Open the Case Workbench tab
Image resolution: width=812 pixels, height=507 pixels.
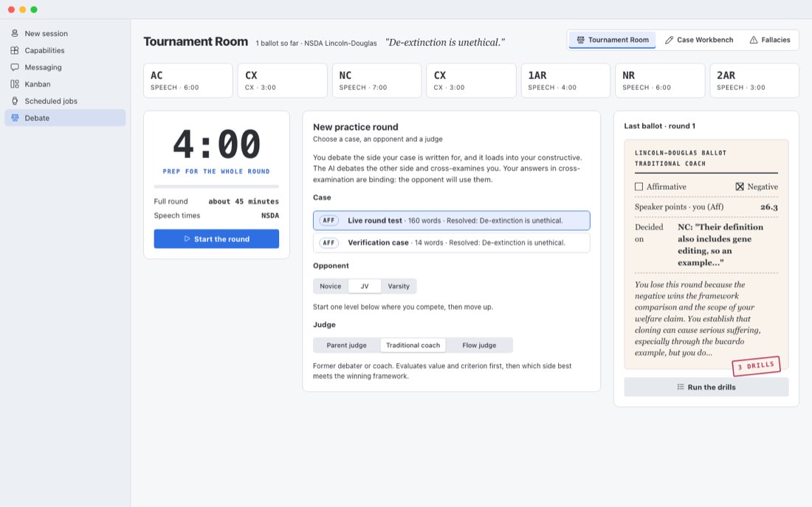coord(699,40)
